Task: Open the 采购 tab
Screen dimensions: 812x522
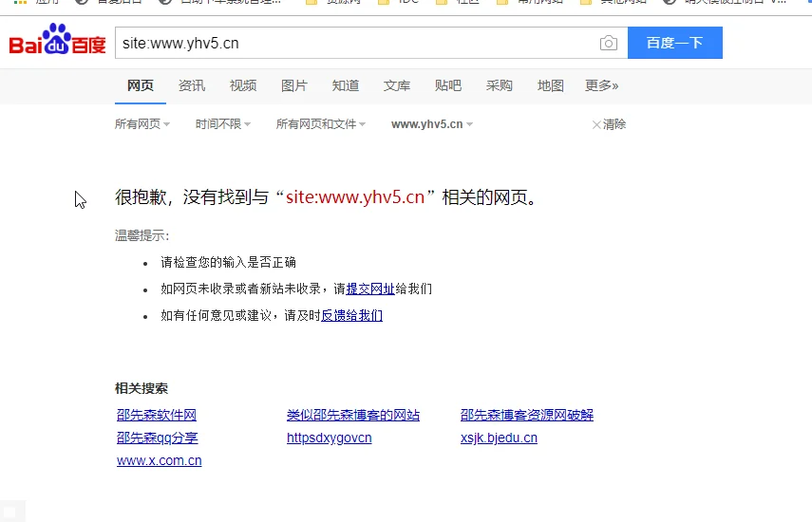Action: click(x=500, y=85)
